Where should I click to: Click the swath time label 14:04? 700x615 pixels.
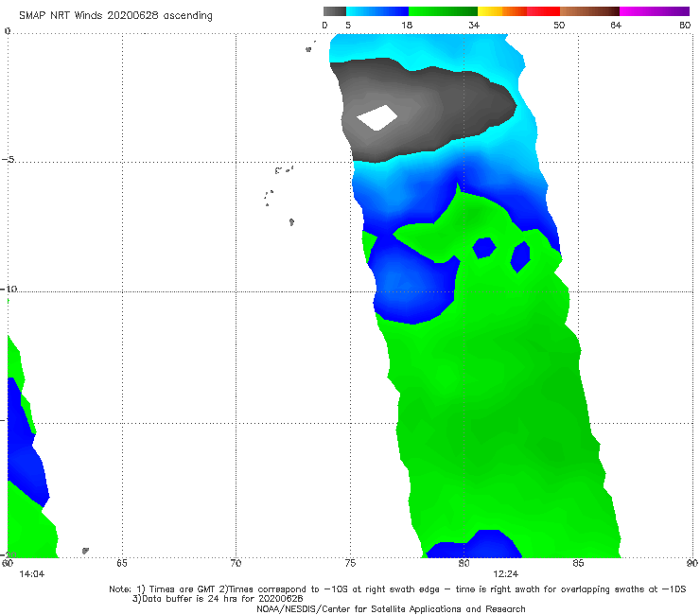tap(32, 574)
